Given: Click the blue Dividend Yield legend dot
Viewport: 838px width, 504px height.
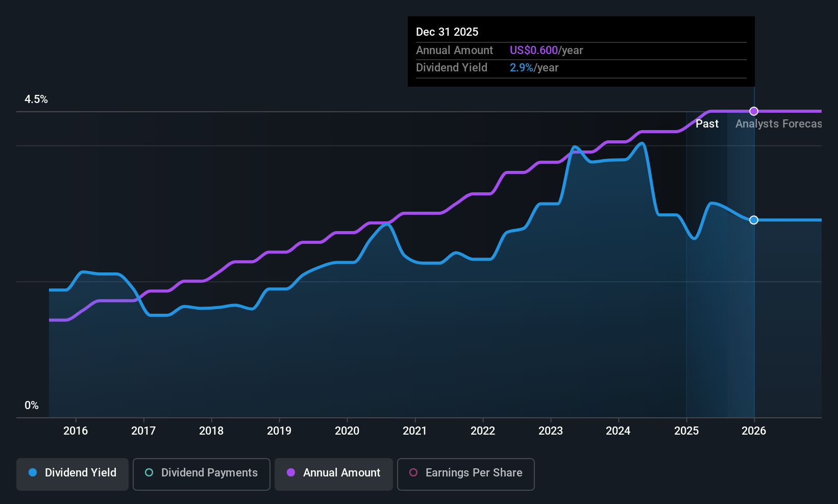Looking at the screenshot, I should click(33, 472).
